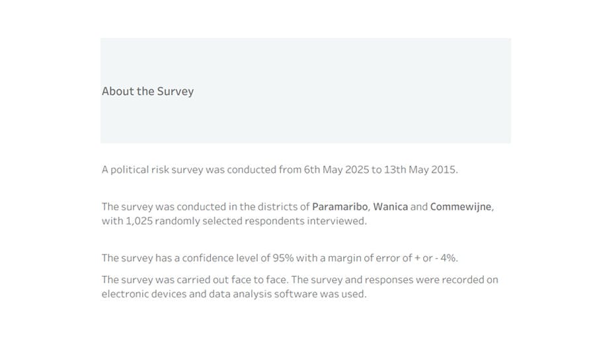
Task: Click the word "districts" in second paragraph
Action: tap(277, 206)
